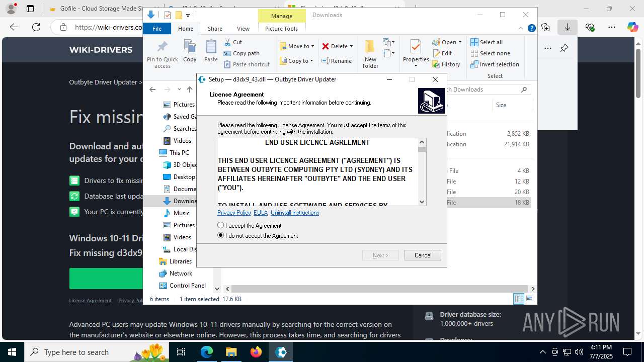Open the EULA link in setup dialog

(261, 213)
